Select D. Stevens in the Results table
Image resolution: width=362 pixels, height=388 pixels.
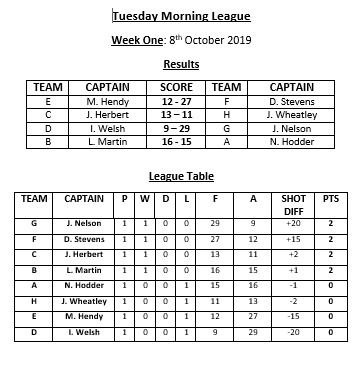[292, 102]
